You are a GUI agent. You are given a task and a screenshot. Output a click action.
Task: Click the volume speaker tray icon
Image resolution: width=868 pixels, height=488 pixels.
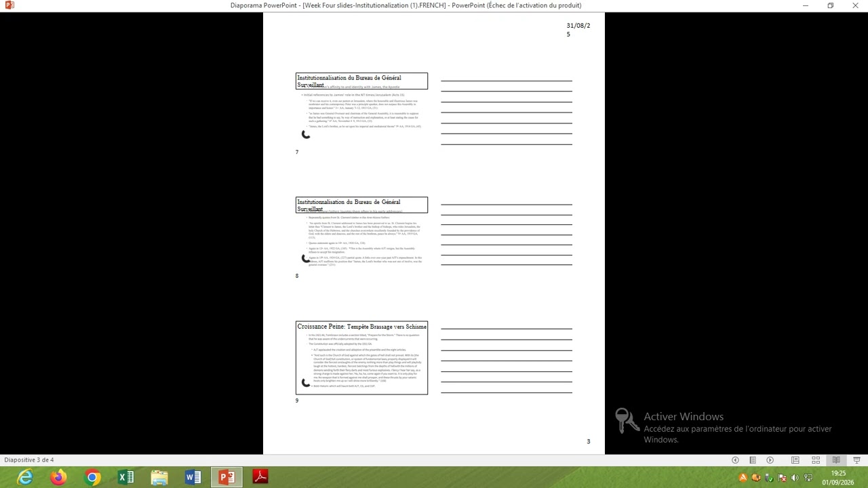click(x=795, y=478)
